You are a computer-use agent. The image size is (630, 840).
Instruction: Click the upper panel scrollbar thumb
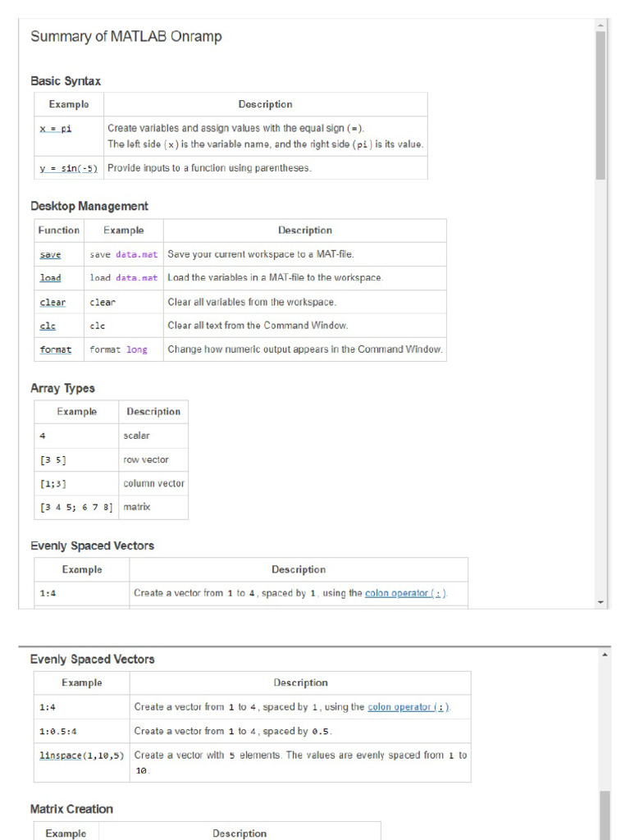click(600, 106)
